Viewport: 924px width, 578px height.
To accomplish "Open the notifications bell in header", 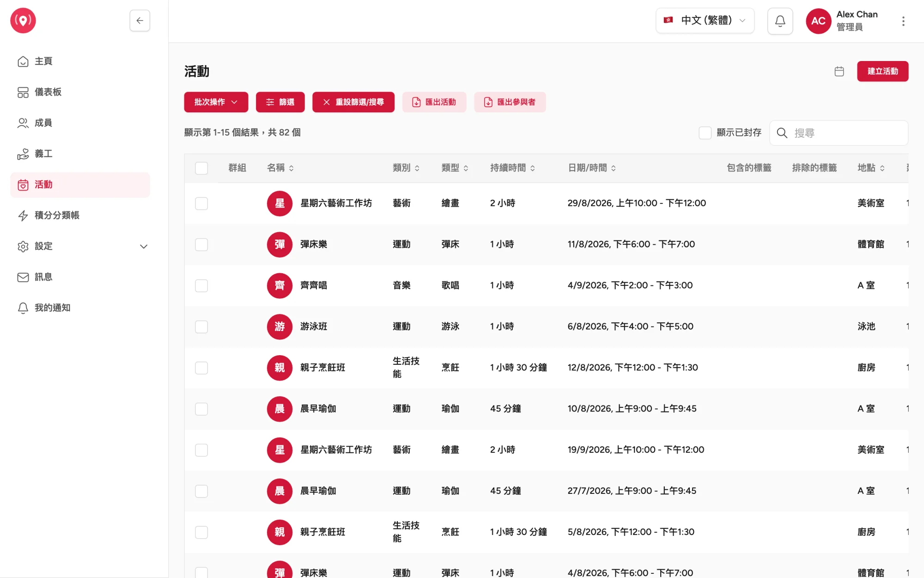I will pos(780,21).
